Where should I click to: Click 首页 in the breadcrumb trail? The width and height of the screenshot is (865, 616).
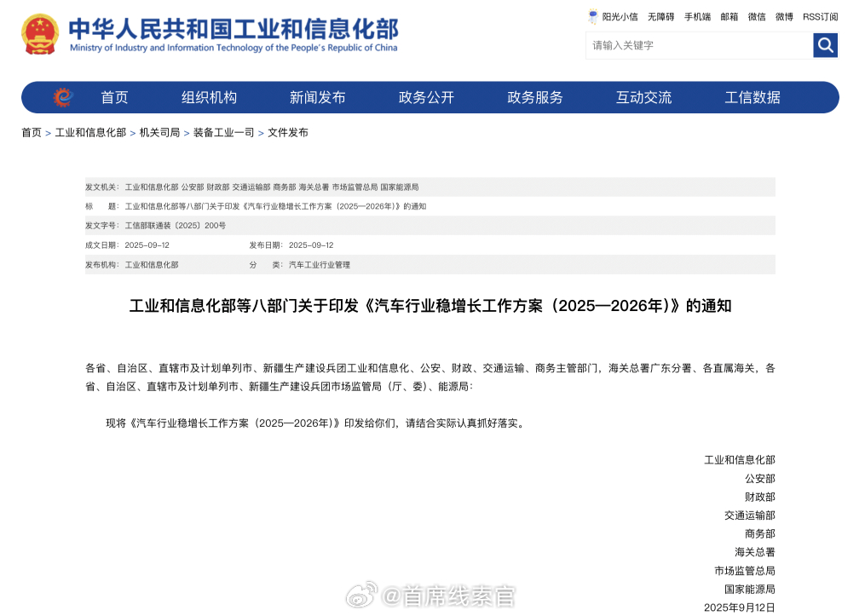coord(32,132)
